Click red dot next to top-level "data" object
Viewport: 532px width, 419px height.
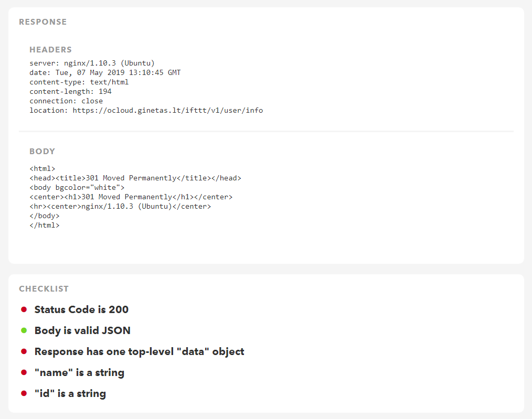click(x=24, y=351)
